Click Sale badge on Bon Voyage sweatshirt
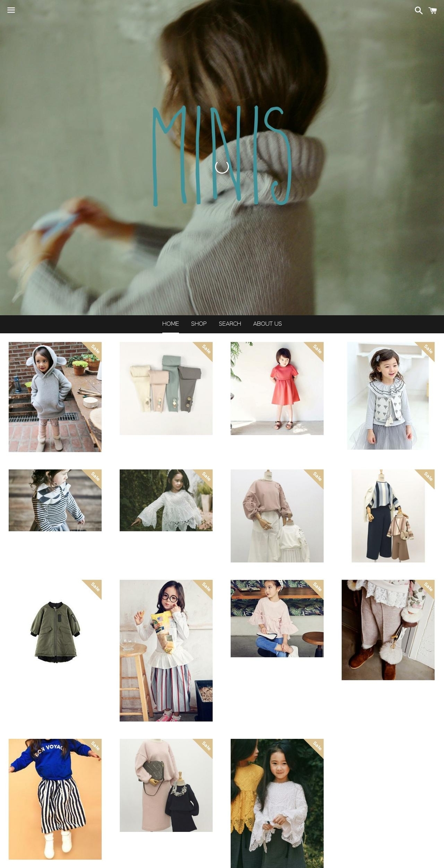The width and height of the screenshot is (444, 868). [95, 746]
